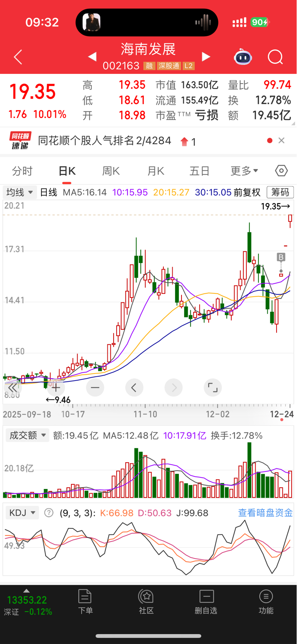Open 同花顺个股人气排名 banner text

tap(105, 140)
